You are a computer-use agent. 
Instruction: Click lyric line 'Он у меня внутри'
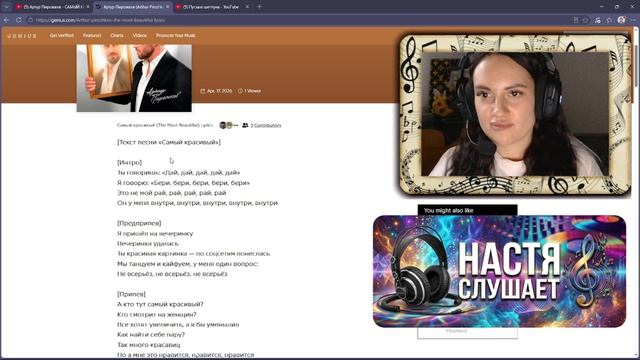click(197, 203)
